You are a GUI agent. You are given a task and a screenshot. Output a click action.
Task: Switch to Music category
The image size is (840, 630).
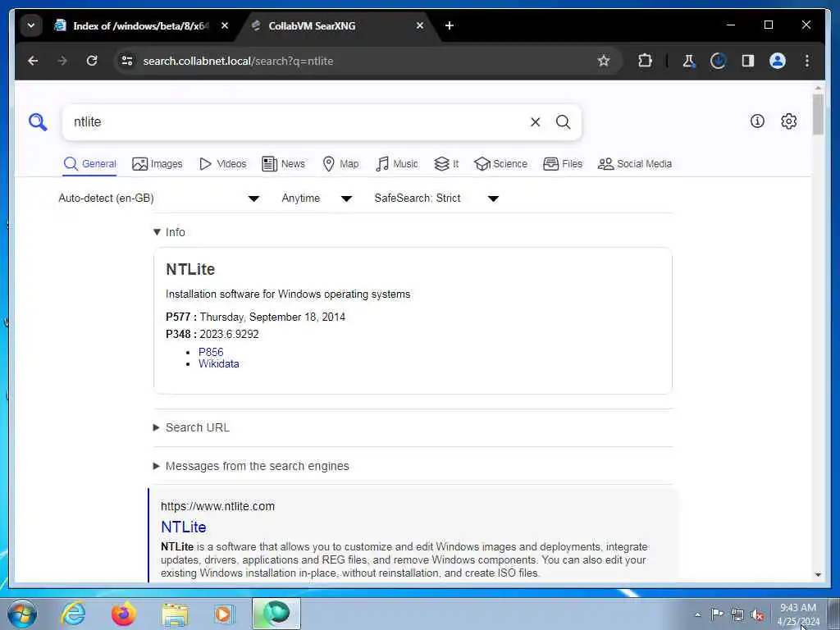(x=396, y=164)
